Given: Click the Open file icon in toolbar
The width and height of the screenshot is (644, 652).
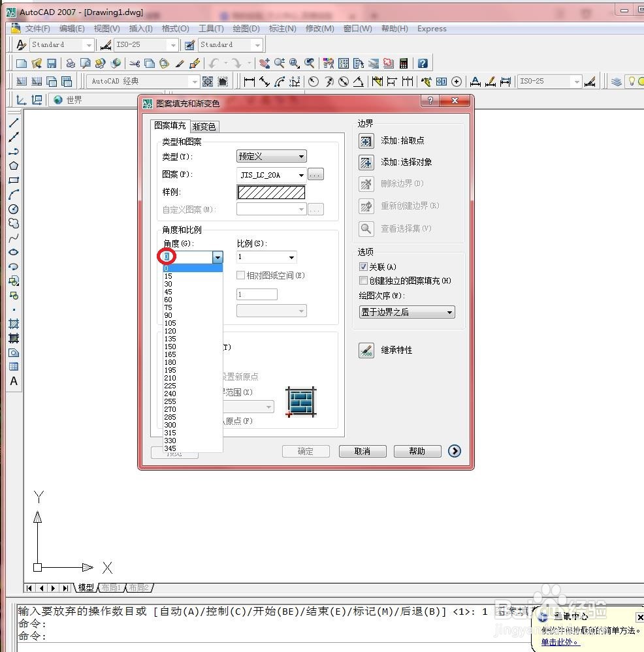Looking at the screenshot, I should [37, 63].
